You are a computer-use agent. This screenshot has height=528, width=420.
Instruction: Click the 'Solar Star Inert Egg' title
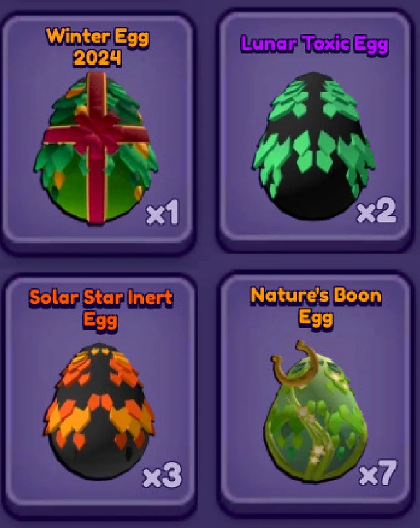click(100, 308)
